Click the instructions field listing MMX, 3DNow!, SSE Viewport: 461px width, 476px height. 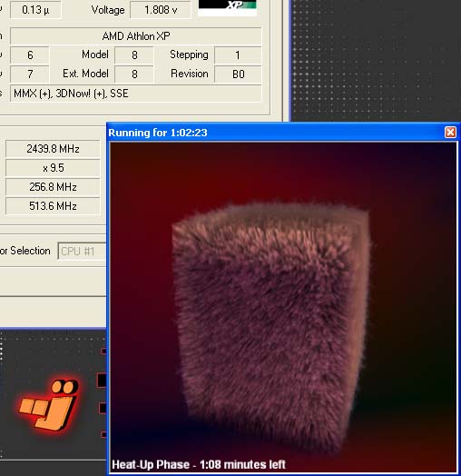point(135,94)
